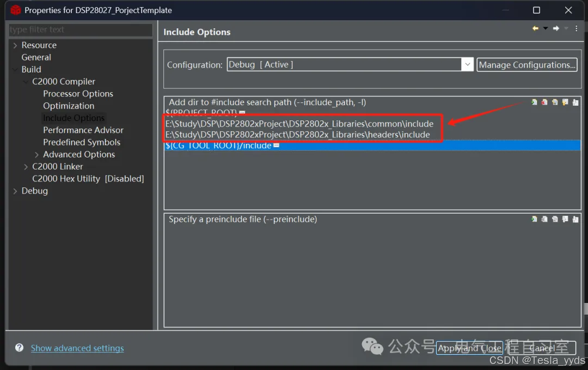This screenshot has height=370, width=588.
Task: Open the three-dot view menu
Action: click(577, 28)
